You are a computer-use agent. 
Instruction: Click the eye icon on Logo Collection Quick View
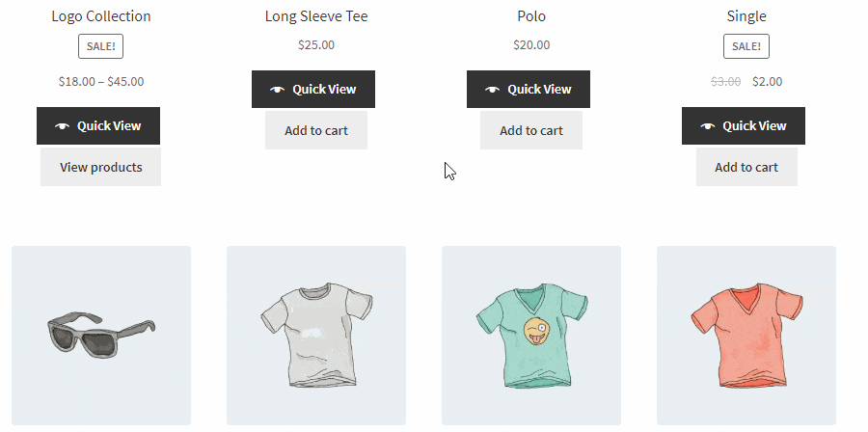[62, 126]
